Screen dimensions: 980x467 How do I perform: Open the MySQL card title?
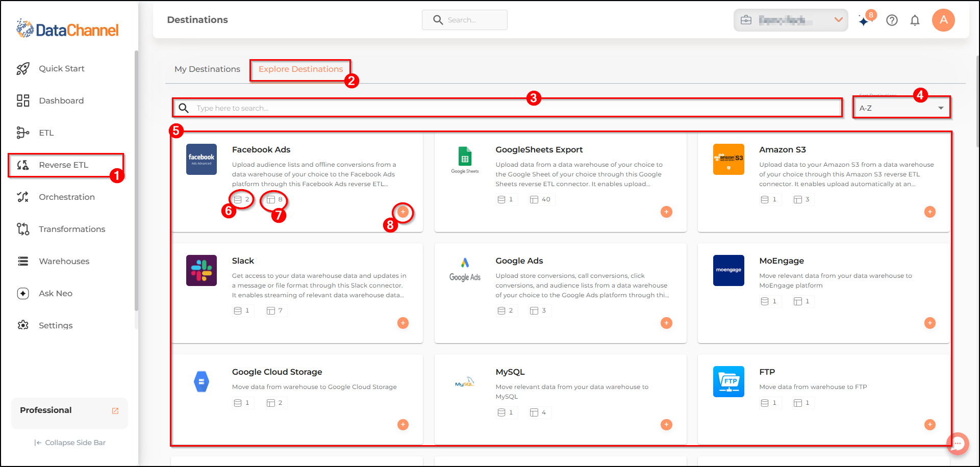[x=510, y=372]
